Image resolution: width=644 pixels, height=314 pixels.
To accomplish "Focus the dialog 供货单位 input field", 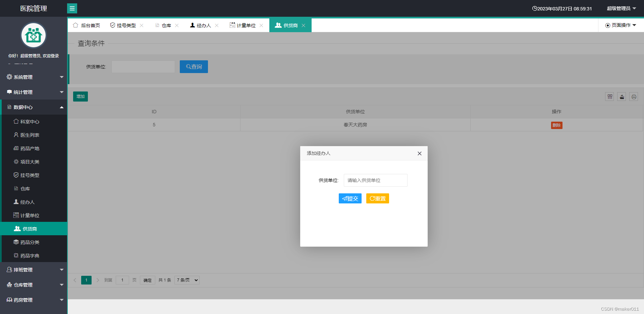I will click(x=376, y=180).
